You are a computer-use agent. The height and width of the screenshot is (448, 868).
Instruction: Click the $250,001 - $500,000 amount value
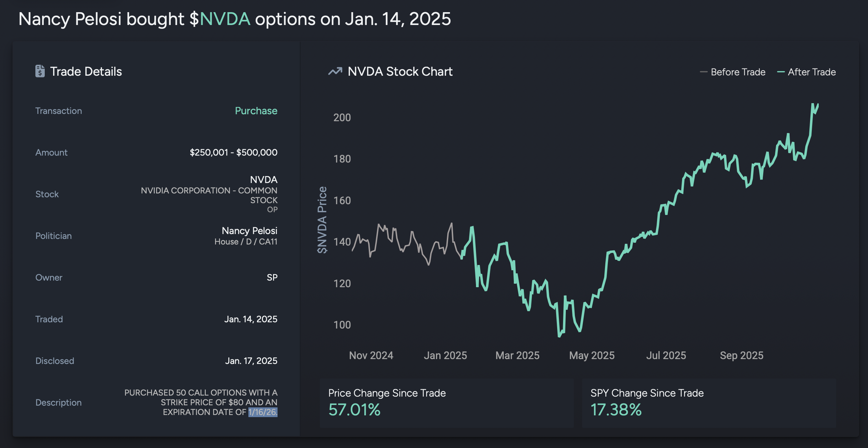233,152
